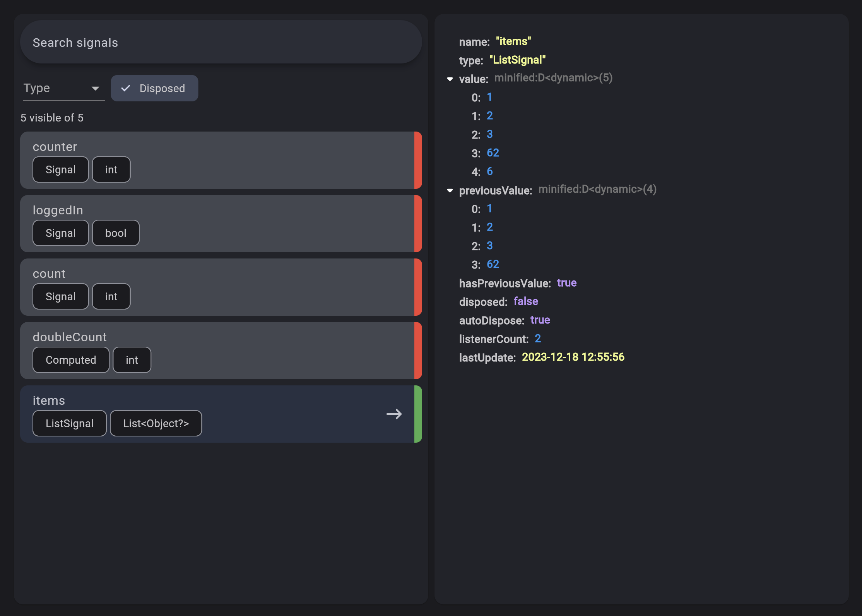Viewport: 862px width, 616px height.
Task: Click the bool tag on loggedIn
Action: [x=116, y=233]
